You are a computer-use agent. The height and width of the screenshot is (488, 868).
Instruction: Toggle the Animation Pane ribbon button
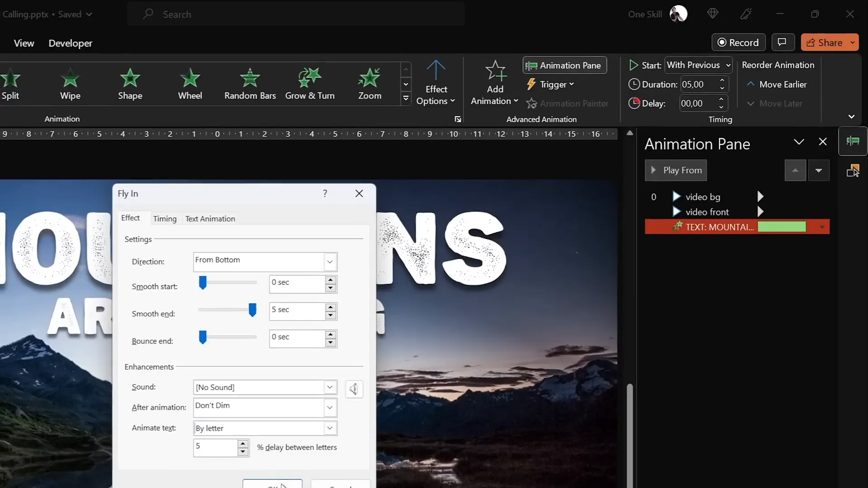point(565,66)
